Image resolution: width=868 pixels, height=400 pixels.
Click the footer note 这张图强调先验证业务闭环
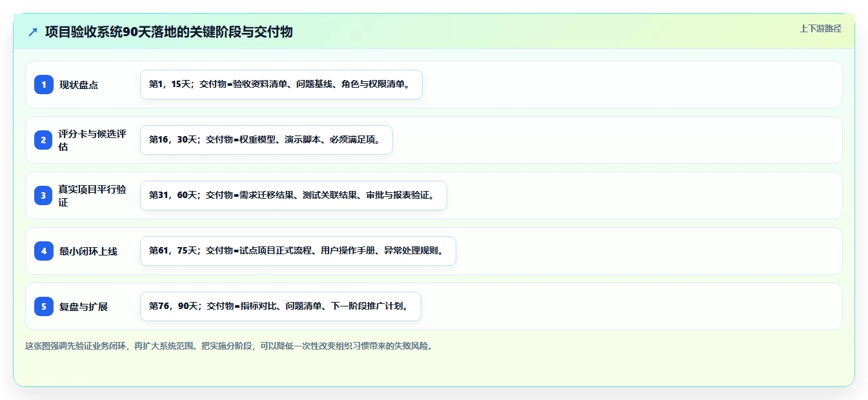click(228, 346)
